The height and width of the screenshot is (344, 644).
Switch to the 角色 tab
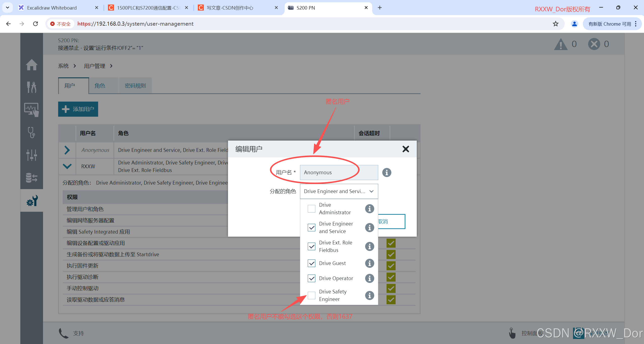[100, 86]
